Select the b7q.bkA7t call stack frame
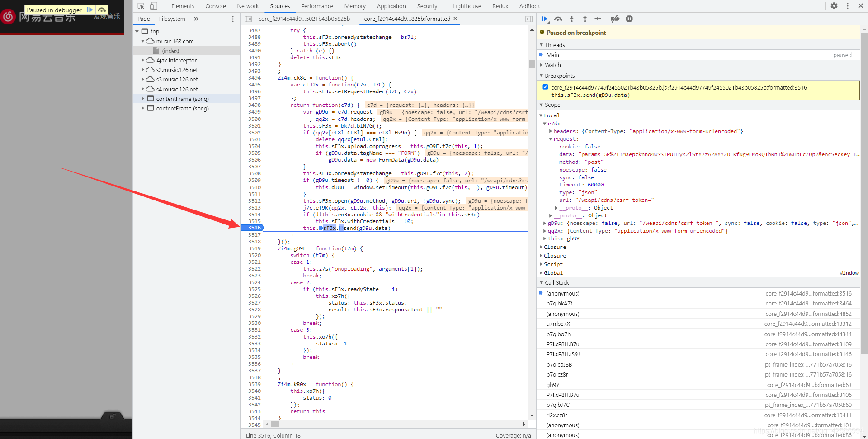This screenshot has height=439, width=868. click(698, 304)
